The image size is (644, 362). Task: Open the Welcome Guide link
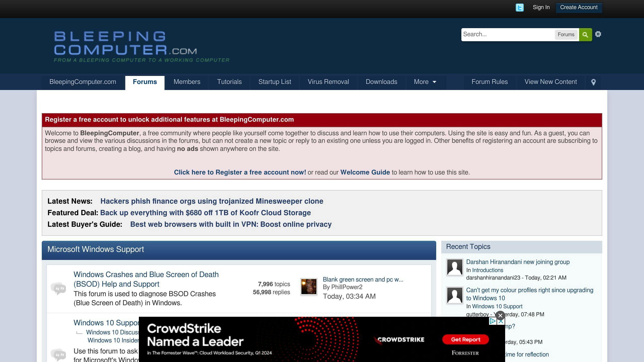pyautogui.click(x=365, y=172)
